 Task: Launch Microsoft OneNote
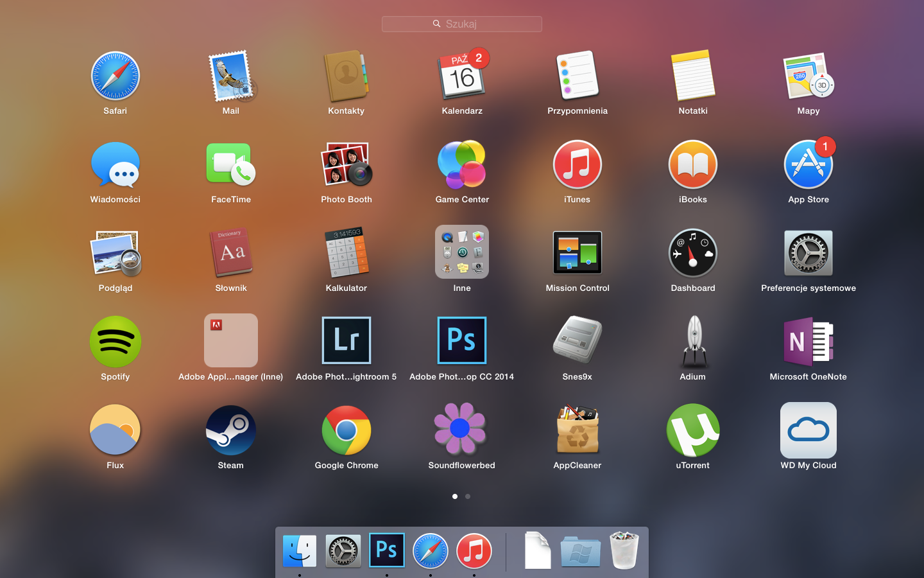point(809,342)
